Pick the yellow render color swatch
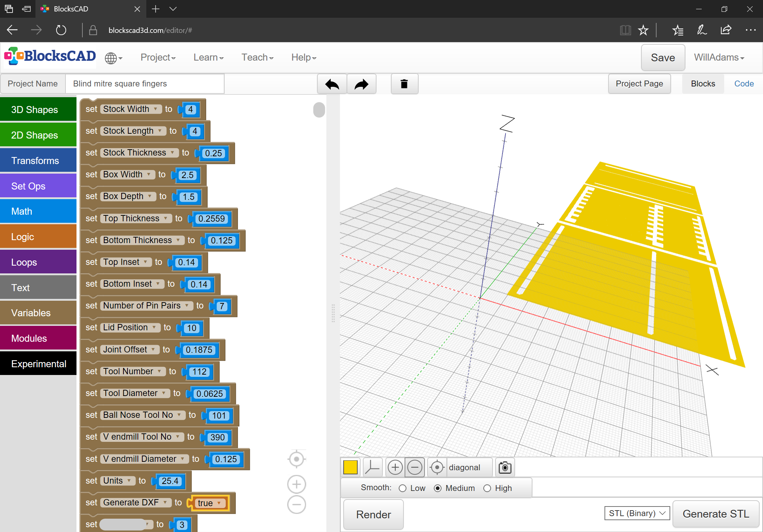 (350, 467)
